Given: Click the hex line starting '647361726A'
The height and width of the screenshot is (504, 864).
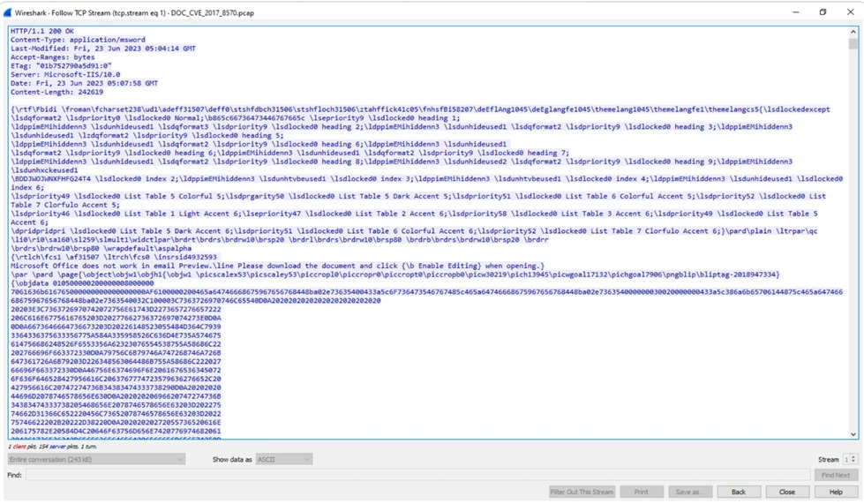Looking at the screenshot, I should click(x=116, y=361).
